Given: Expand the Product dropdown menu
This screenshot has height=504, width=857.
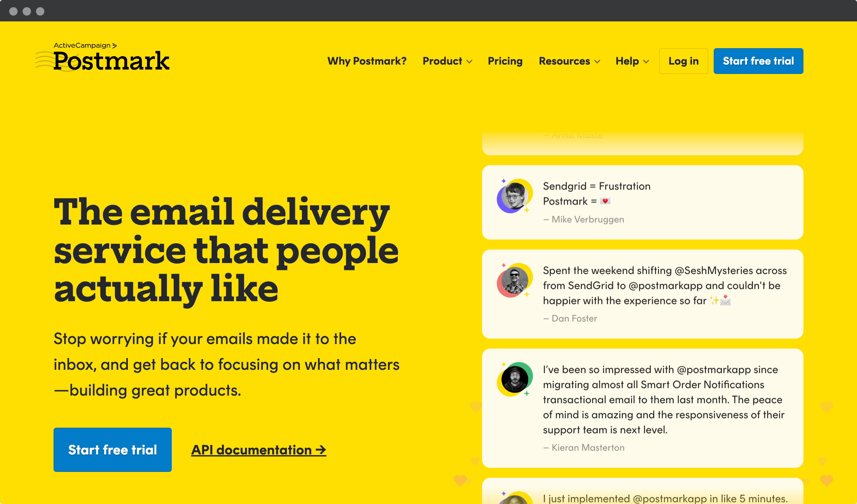Looking at the screenshot, I should tap(447, 60).
